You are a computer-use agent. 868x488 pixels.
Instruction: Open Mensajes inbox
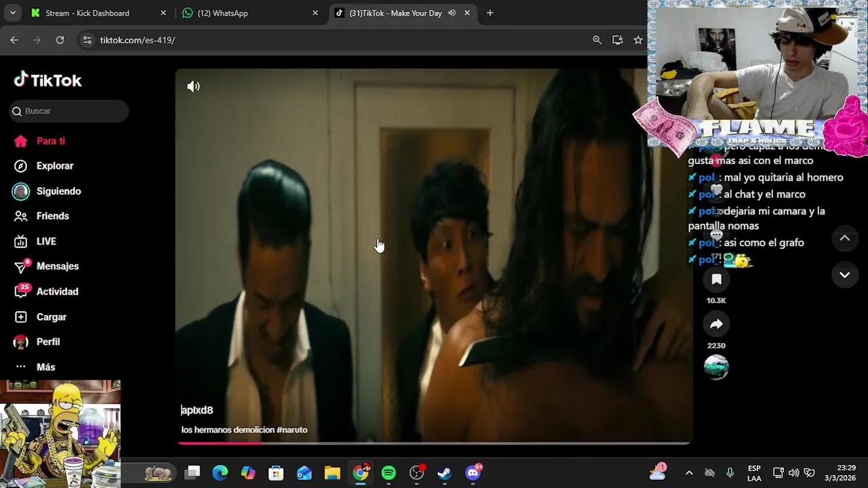click(46, 266)
